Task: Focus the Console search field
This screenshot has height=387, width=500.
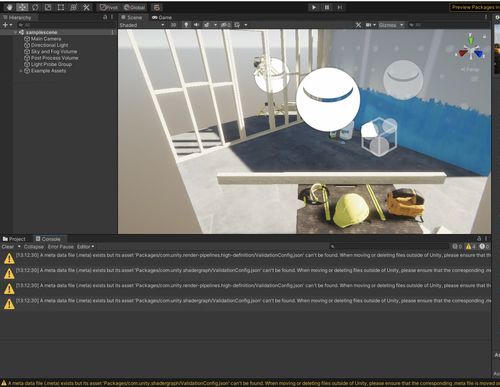Action: (389, 247)
